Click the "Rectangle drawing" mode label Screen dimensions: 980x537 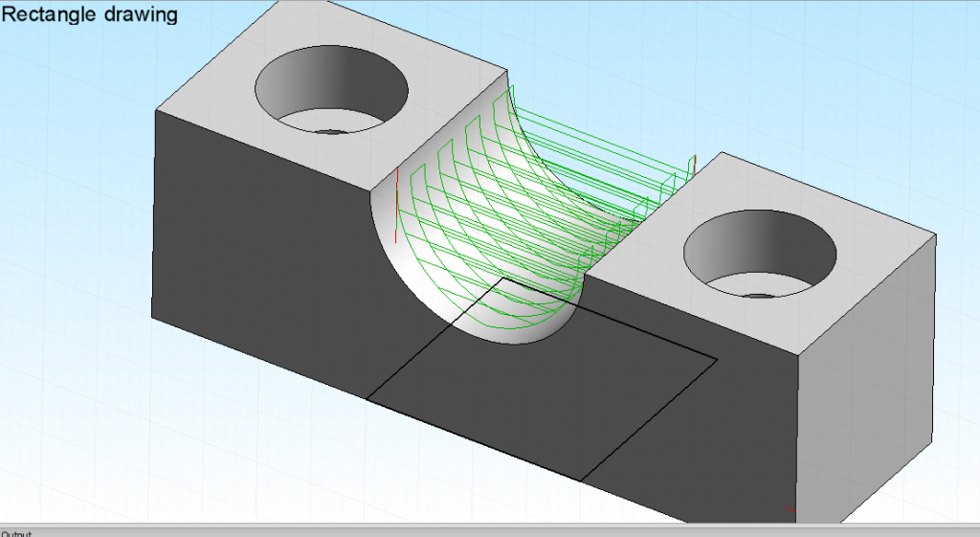tap(90, 13)
